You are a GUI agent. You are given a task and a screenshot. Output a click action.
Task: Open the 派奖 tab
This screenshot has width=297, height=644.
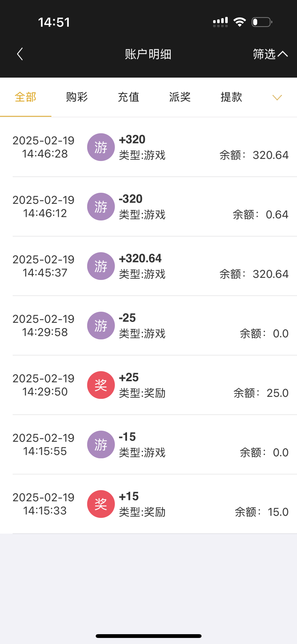pos(180,97)
